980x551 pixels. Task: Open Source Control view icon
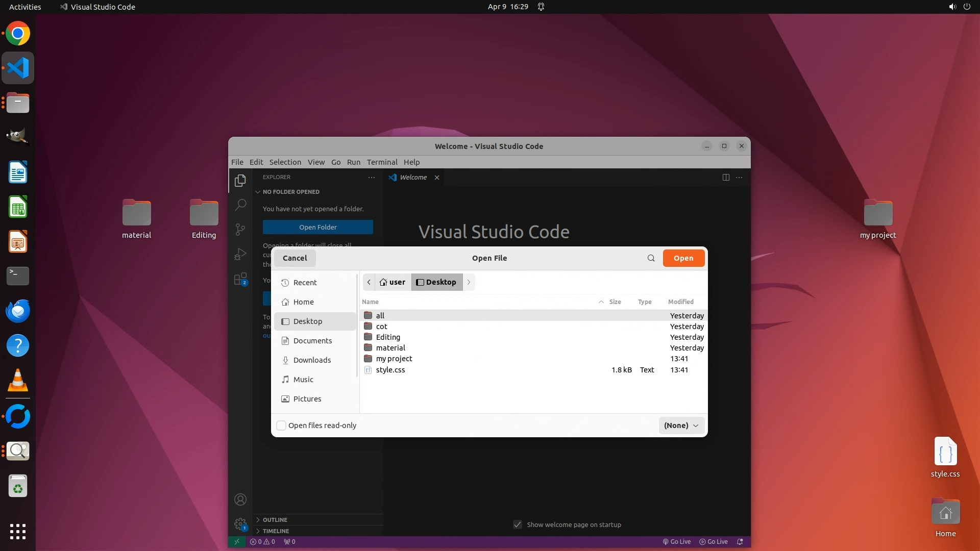(x=240, y=230)
